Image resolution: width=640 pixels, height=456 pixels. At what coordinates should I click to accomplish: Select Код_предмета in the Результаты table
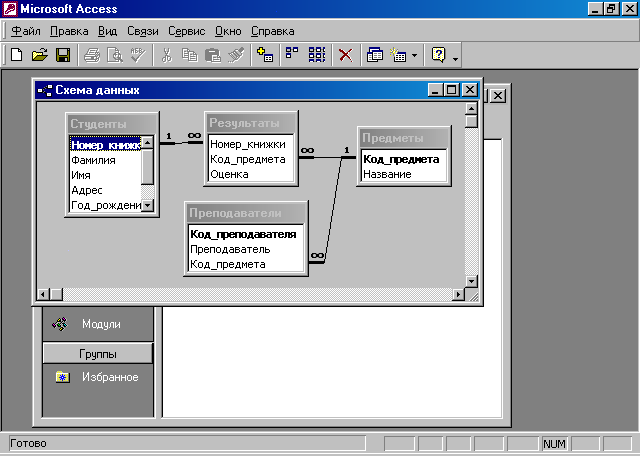pos(251,159)
